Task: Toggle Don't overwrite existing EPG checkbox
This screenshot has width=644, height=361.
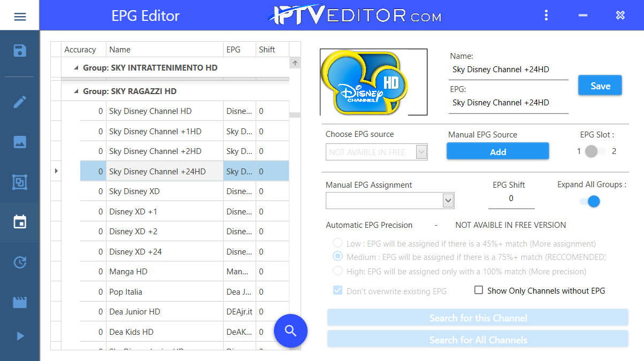Action: click(338, 291)
